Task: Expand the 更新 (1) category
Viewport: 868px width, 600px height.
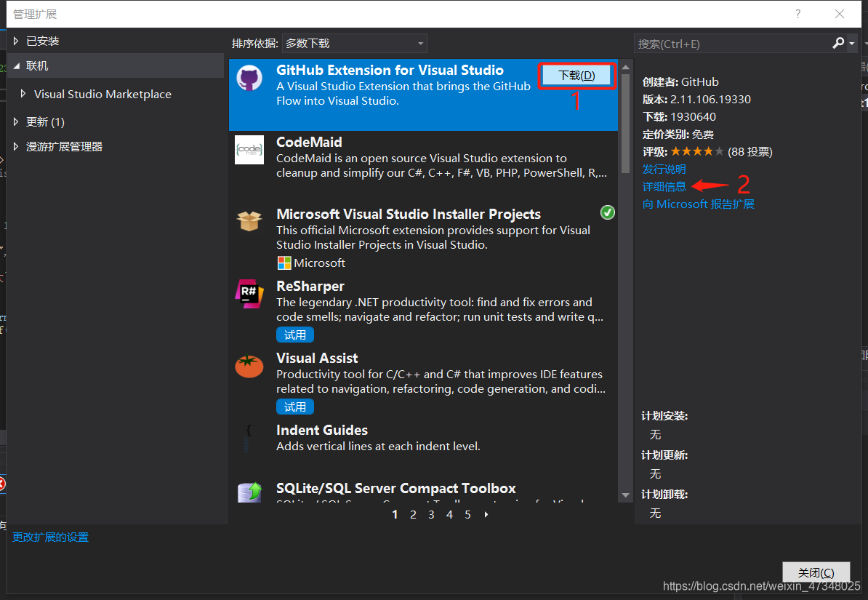Action: 16,121
